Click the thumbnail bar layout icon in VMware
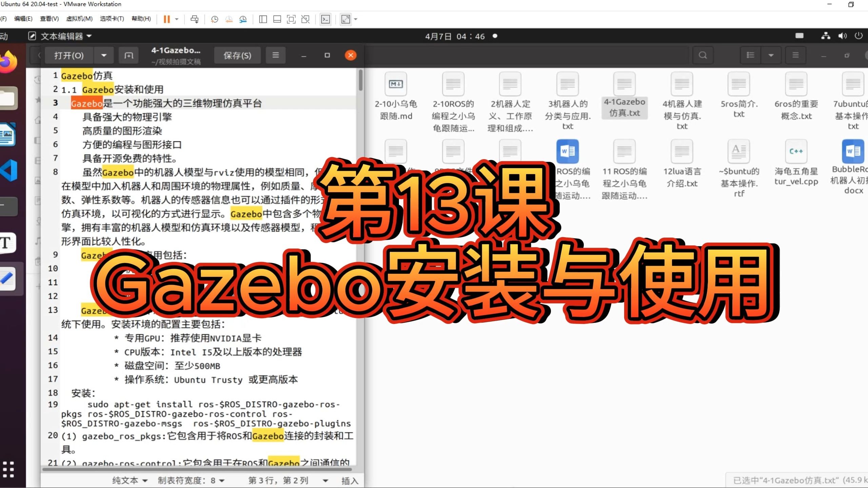Screen dimensions: 868x488 (277, 19)
